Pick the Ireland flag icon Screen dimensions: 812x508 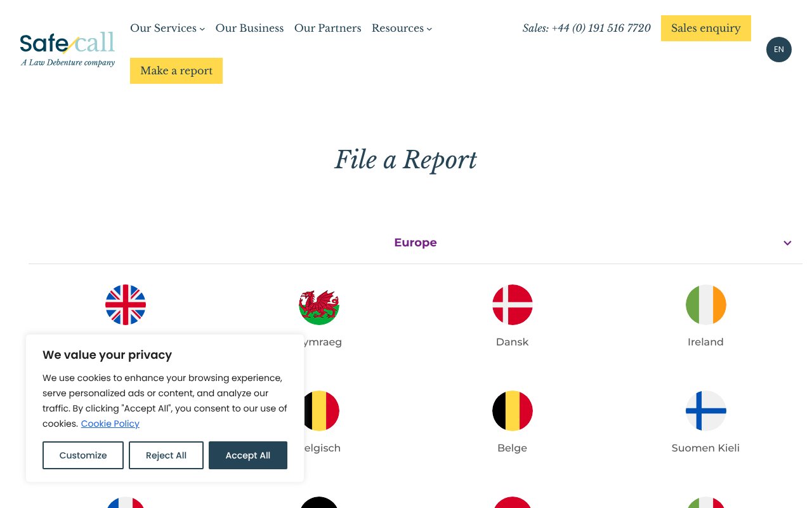(x=705, y=305)
